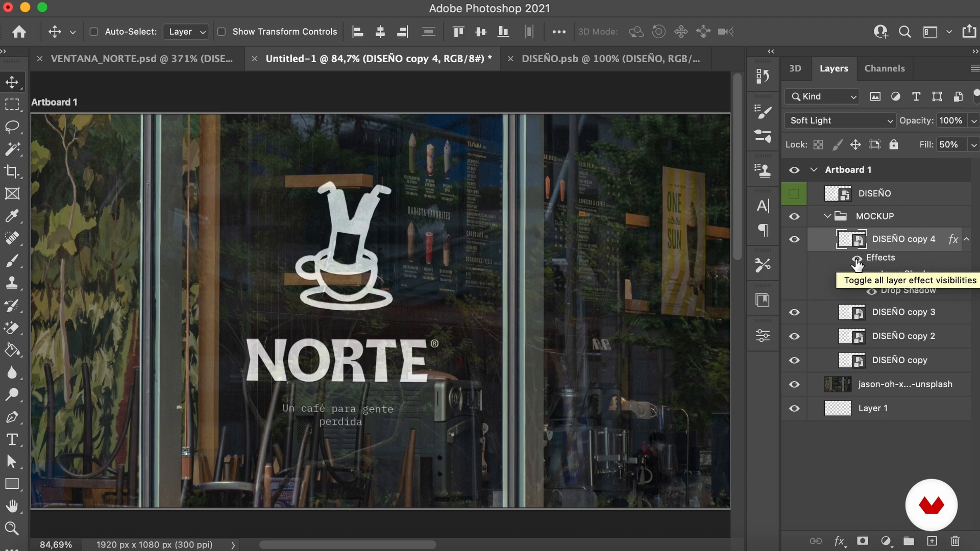Switch to DISEÑO.psb document tab
The image size is (980, 551).
click(610, 59)
